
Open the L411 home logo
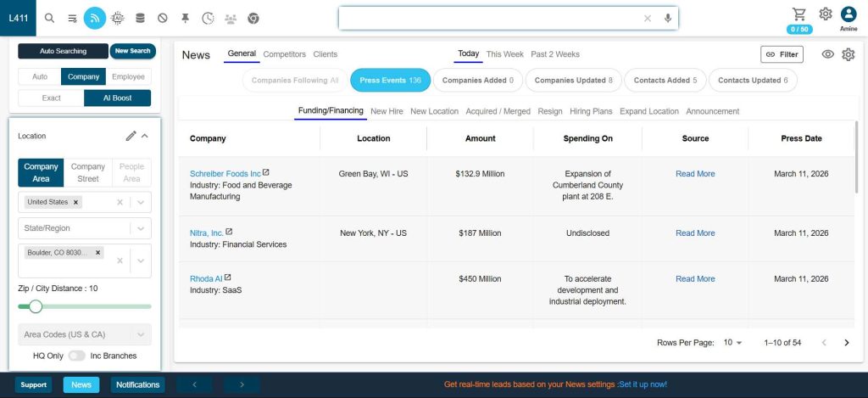click(18, 18)
